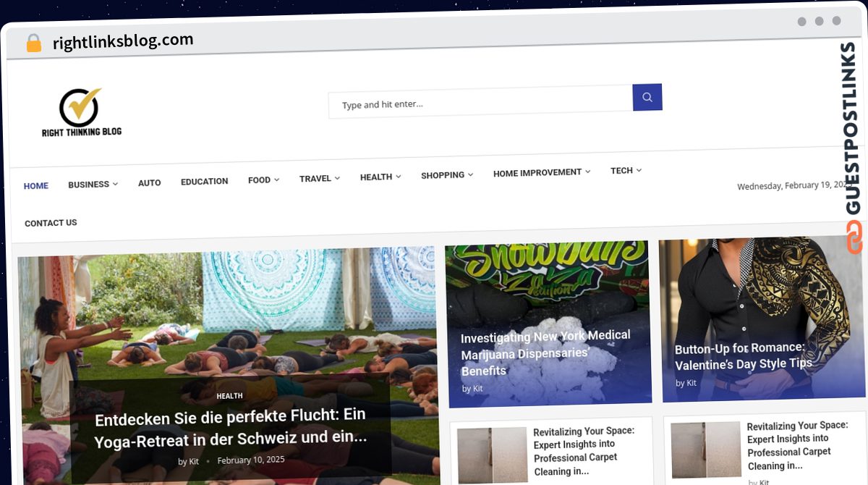Open the HEALTH menu

click(x=376, y=177)
